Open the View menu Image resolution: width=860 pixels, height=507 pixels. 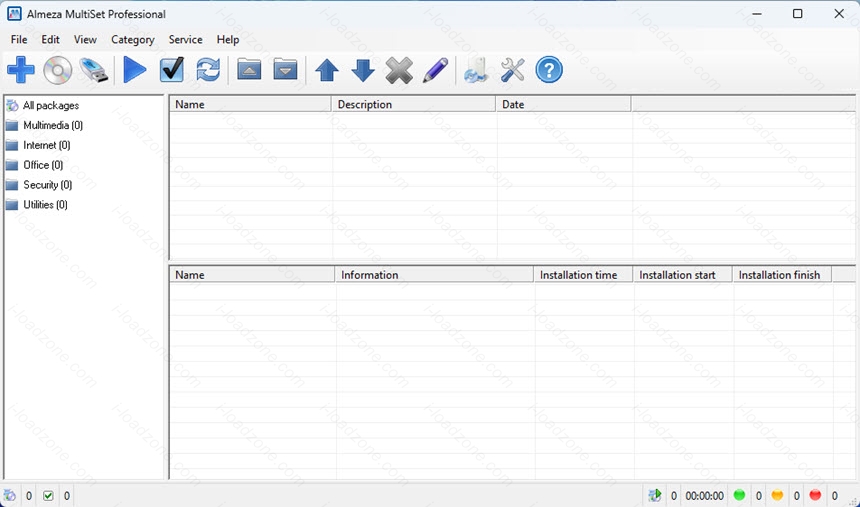85,40
